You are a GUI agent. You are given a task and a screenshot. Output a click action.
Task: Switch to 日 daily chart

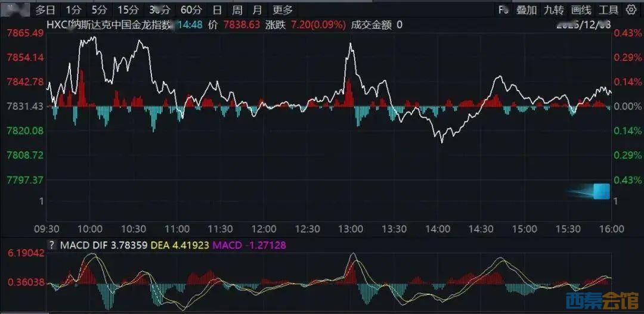[x=217, y=10]
